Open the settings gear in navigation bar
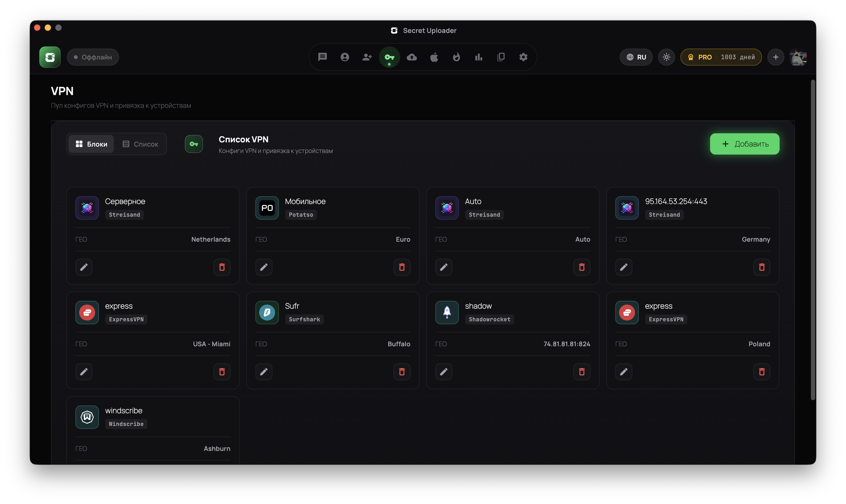Viewport: 846px width, 504px height. [x=523, y=57]
